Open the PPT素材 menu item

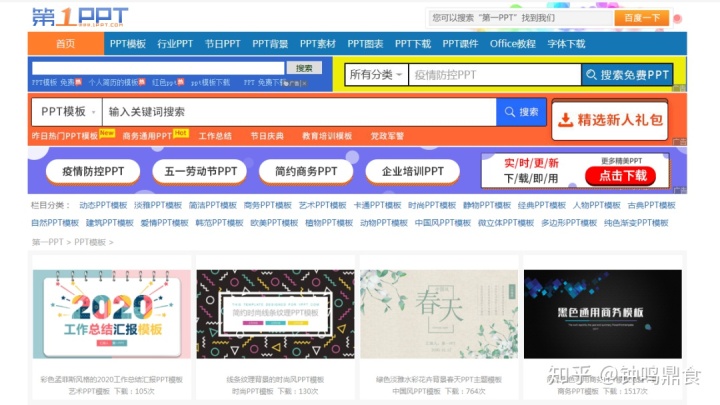tap(318, 44)
